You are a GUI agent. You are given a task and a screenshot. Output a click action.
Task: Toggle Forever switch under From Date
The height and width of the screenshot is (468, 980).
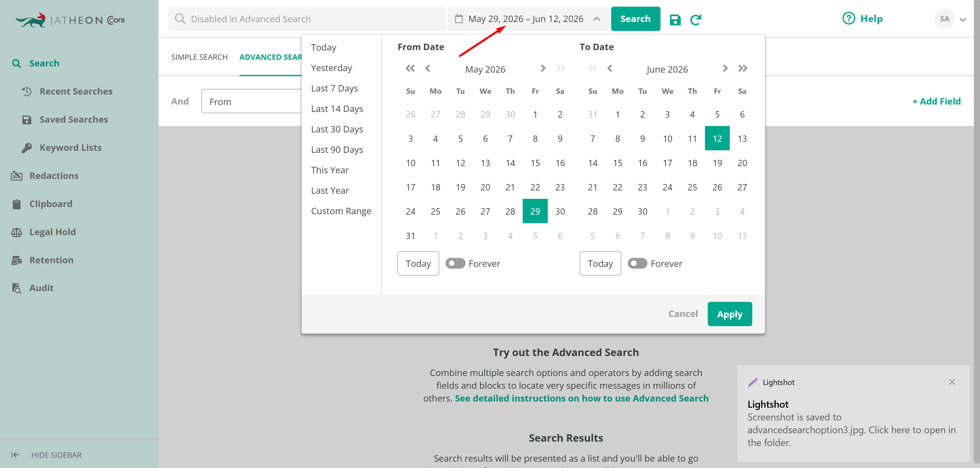coord(455,263)
